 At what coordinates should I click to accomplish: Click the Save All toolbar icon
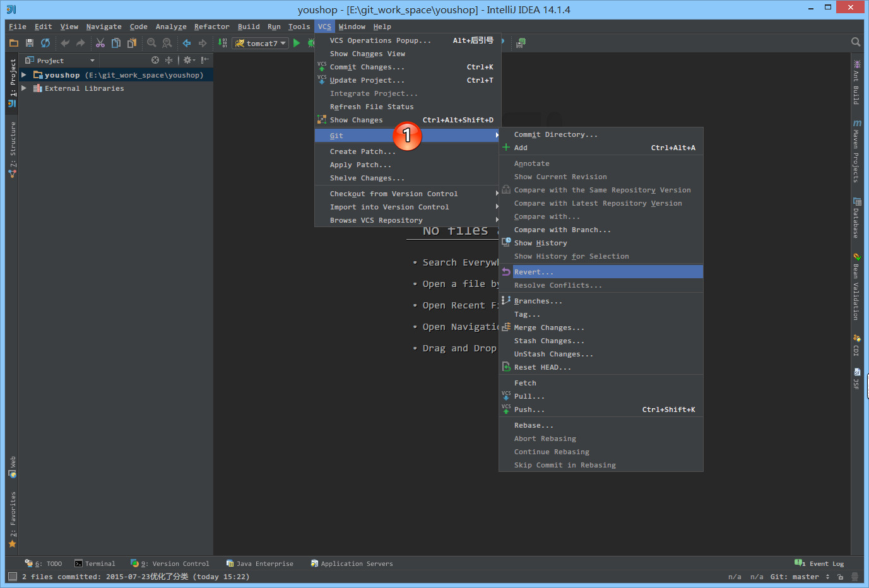coord(29,43)
